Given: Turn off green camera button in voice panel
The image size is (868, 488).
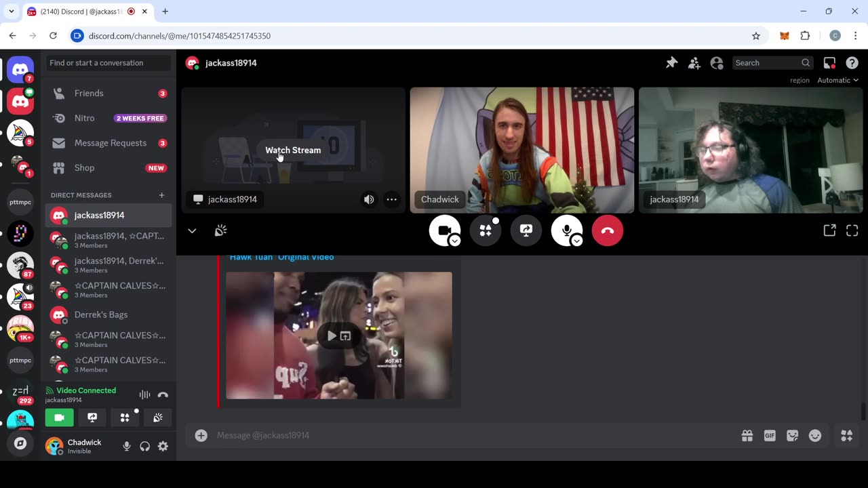Looking at the screenshot, I should (59, 418).
